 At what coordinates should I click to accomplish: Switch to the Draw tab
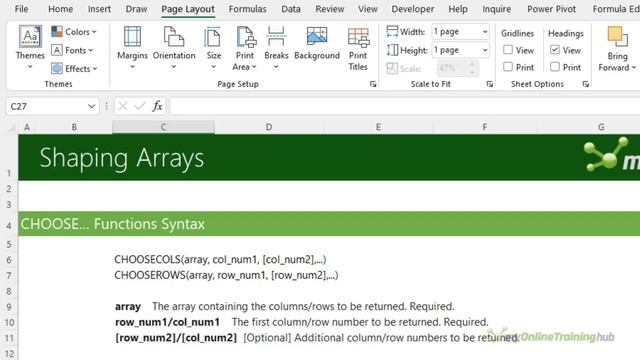(x=136, y=9)
